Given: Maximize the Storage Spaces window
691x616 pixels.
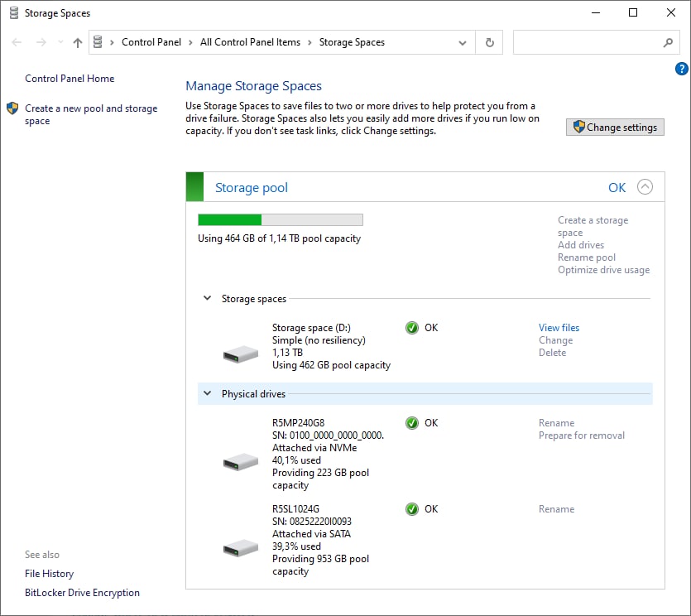Looking at the screenshot, I should coord(633,12).
